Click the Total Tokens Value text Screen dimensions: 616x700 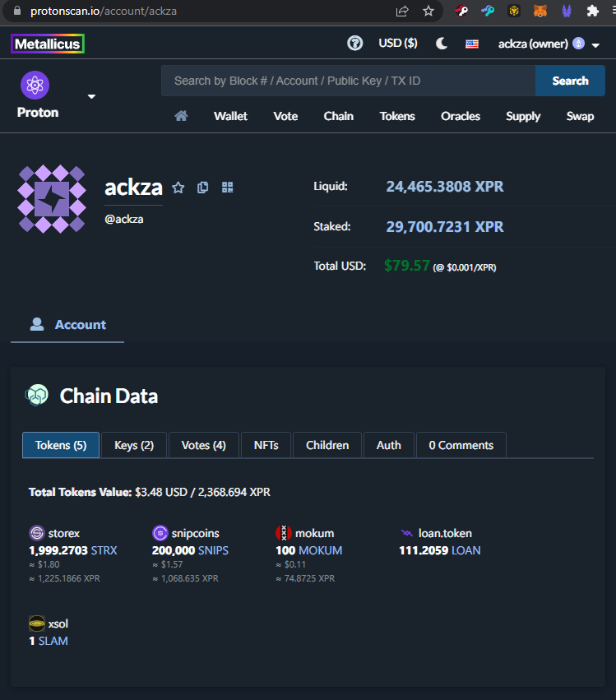click(150, 492)
